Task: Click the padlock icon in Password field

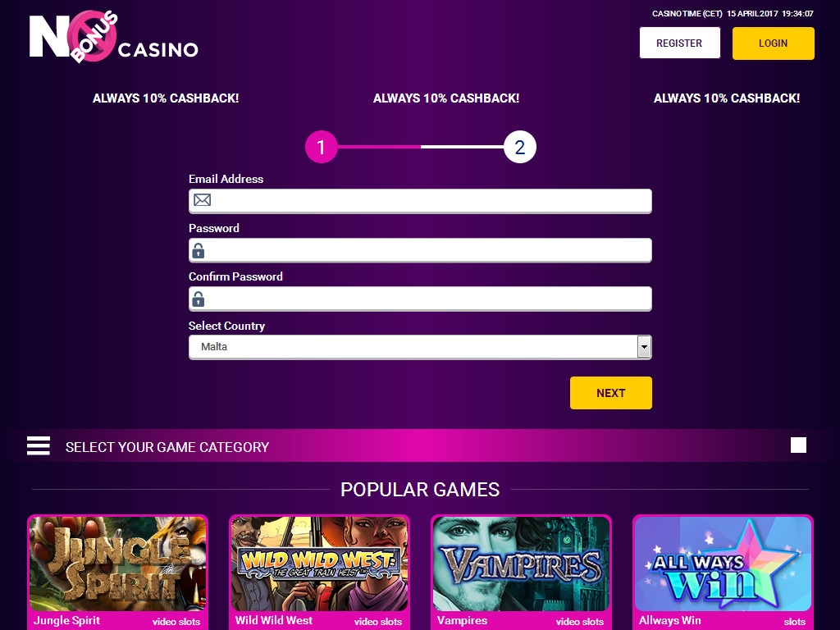Action: tap(199, 250)
